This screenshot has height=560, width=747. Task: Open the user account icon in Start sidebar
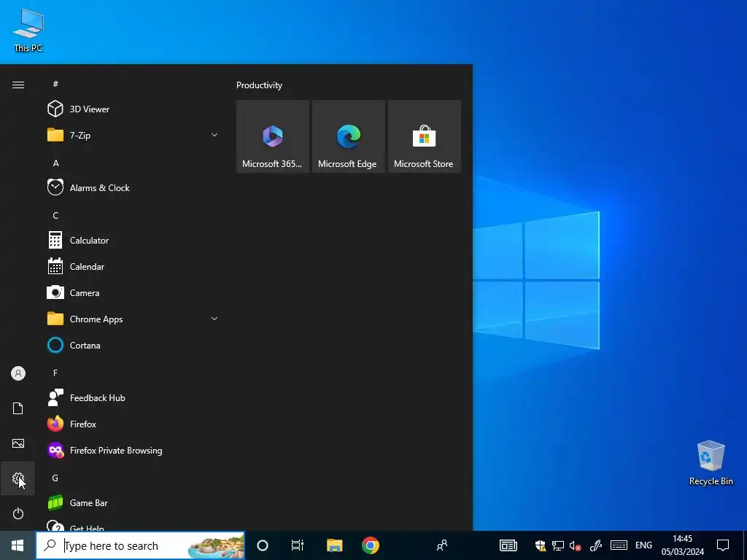tap(18, 373)
